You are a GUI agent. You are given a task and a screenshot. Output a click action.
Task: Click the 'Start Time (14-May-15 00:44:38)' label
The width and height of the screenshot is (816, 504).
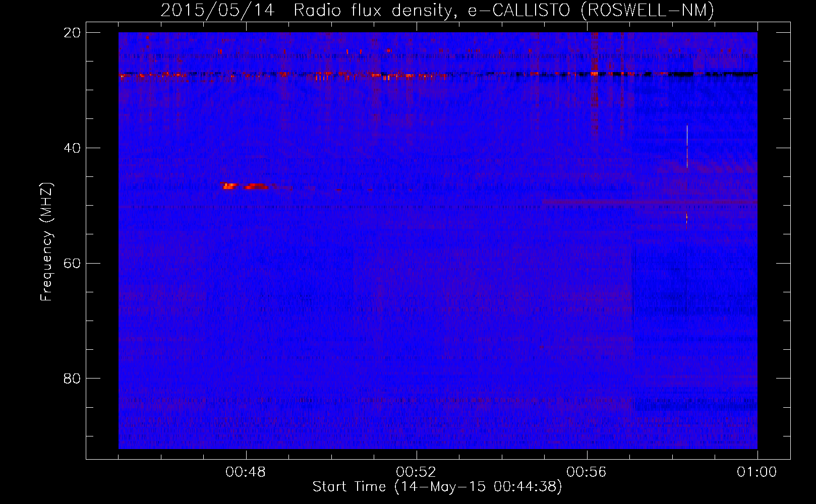coord(437,487)
